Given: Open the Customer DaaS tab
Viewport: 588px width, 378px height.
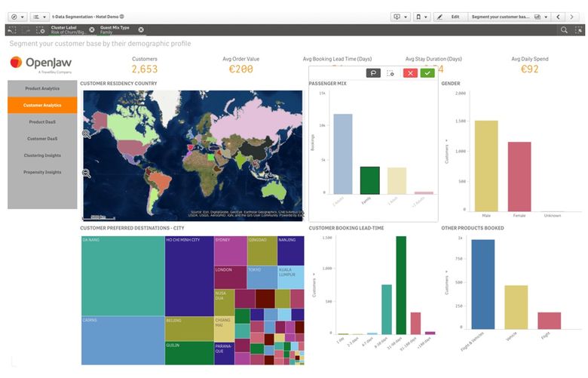Looking at the screenshot, I should 42,139.
